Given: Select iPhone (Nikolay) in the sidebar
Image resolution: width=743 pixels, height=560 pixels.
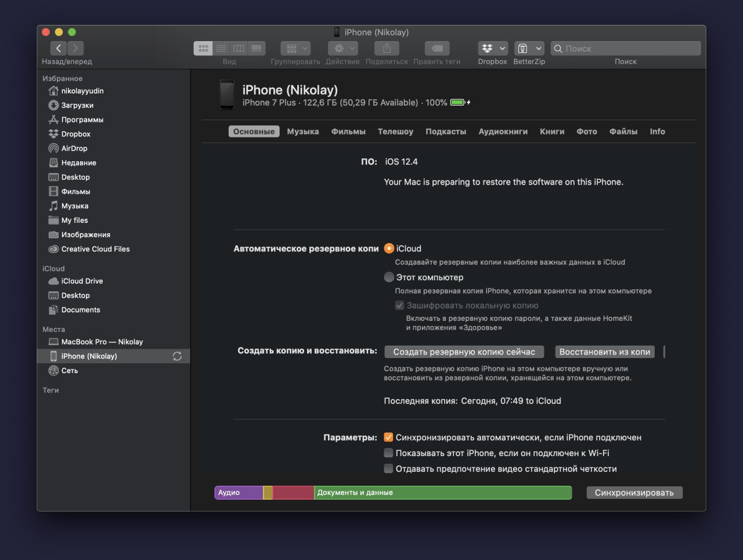Looking at the screenshot, I should pyautogui.click(x=113, y=356).
